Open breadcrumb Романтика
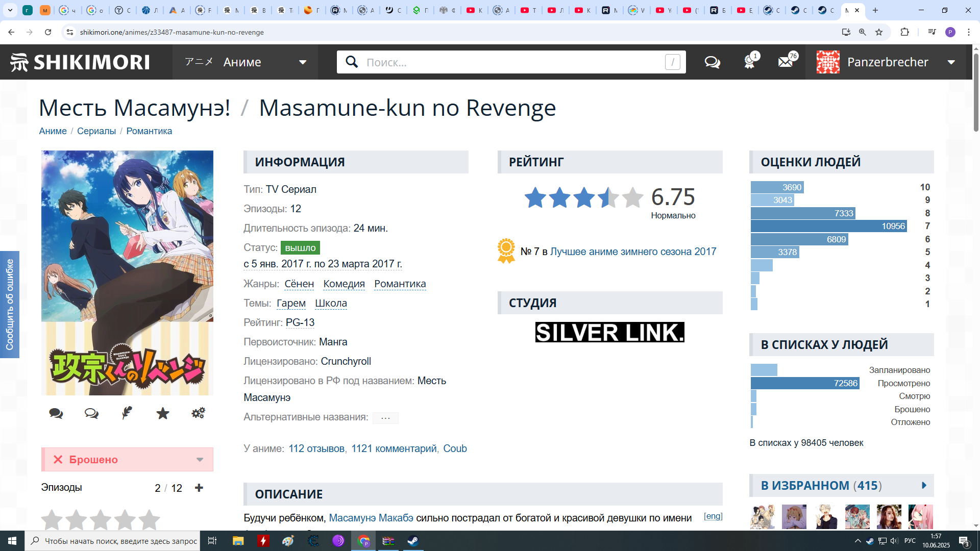This screenshot has width=980, height=551. pyautogui.click(x=149, y=131)
